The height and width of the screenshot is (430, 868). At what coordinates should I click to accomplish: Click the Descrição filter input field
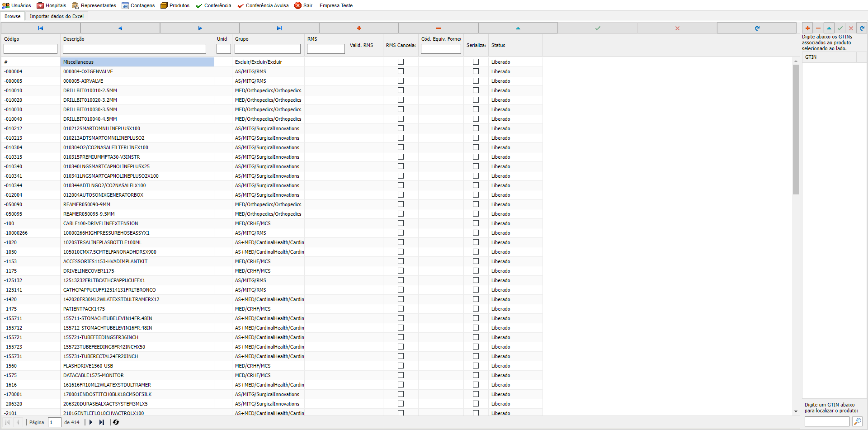(x=134, y=49)
